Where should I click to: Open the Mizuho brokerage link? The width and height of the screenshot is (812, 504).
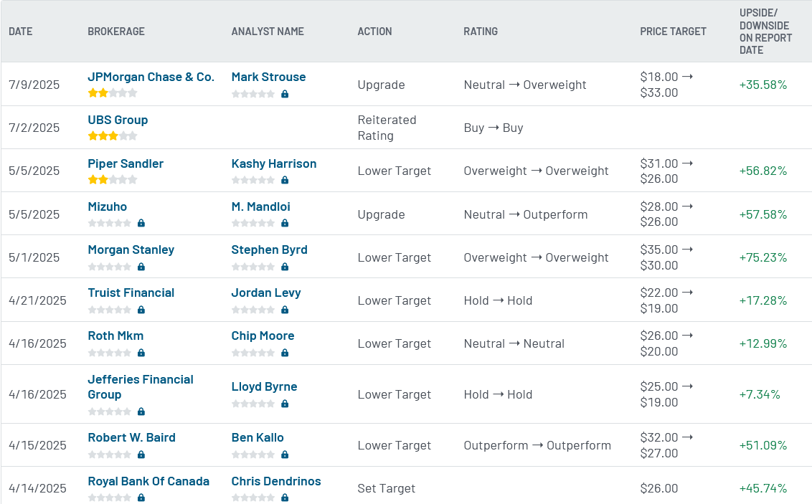pos(107,206)
